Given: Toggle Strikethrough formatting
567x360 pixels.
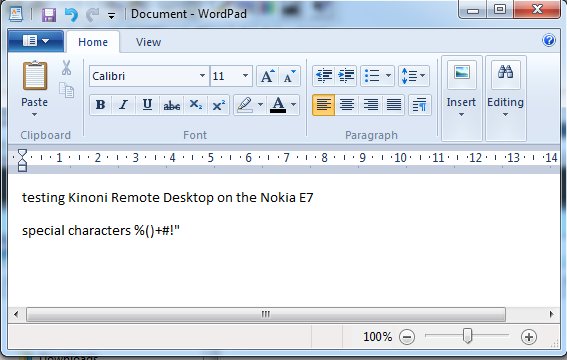Looking at the screenshot, I should click(x=171, y=105).
